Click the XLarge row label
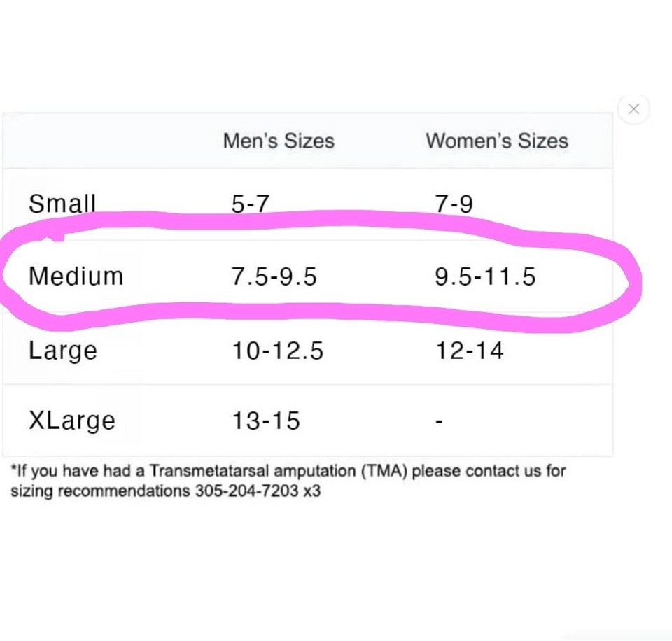 click(72, 421)
